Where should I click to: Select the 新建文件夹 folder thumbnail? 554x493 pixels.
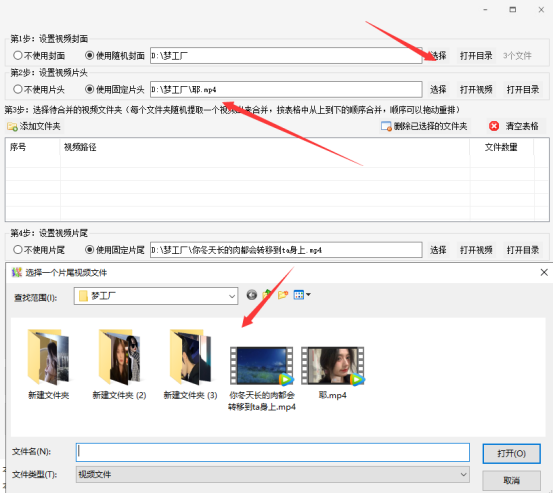click(x=49, y=357)
